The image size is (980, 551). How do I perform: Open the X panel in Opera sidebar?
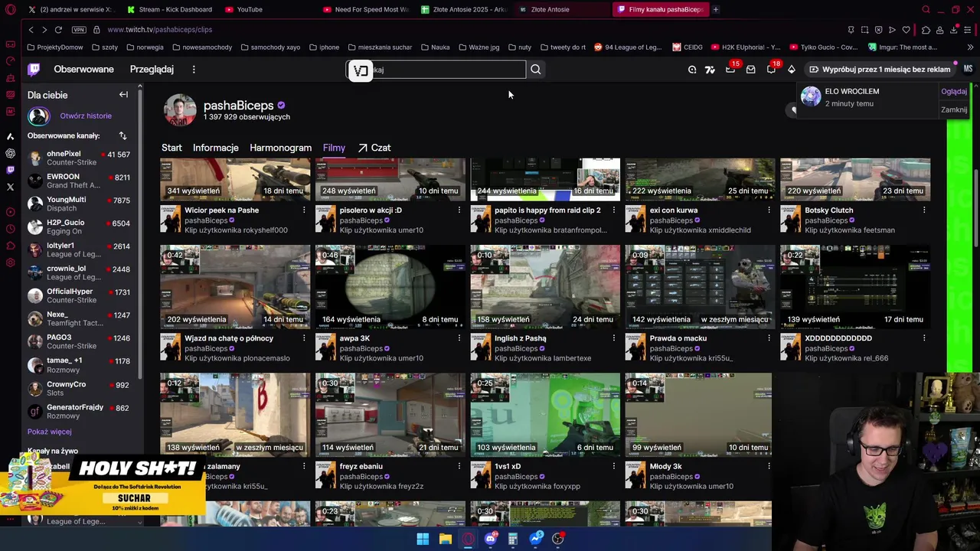[x=10, y=187]
